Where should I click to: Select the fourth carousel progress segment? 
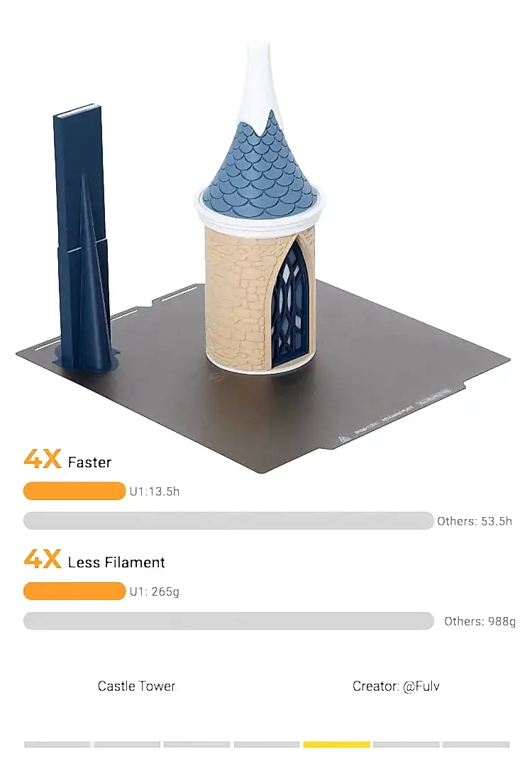click(x=267, y=745)
